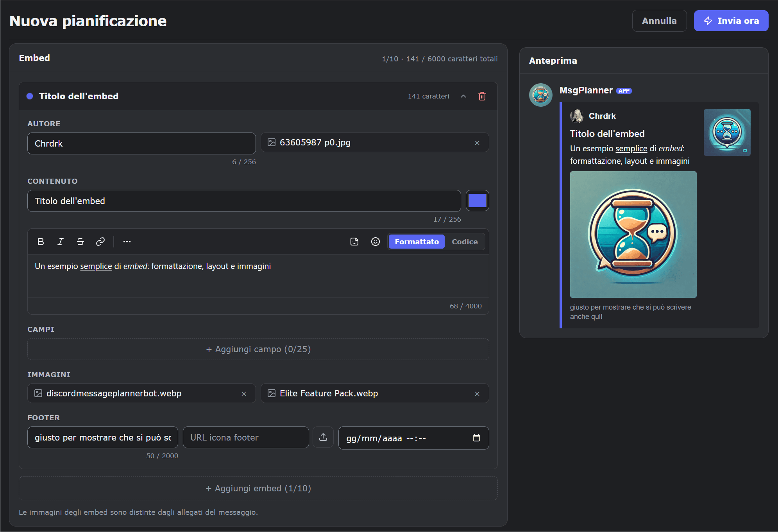The image size is (778, 532).
Task: Click the Nuova pianificazione heading
Action: (x=88, y=21)
